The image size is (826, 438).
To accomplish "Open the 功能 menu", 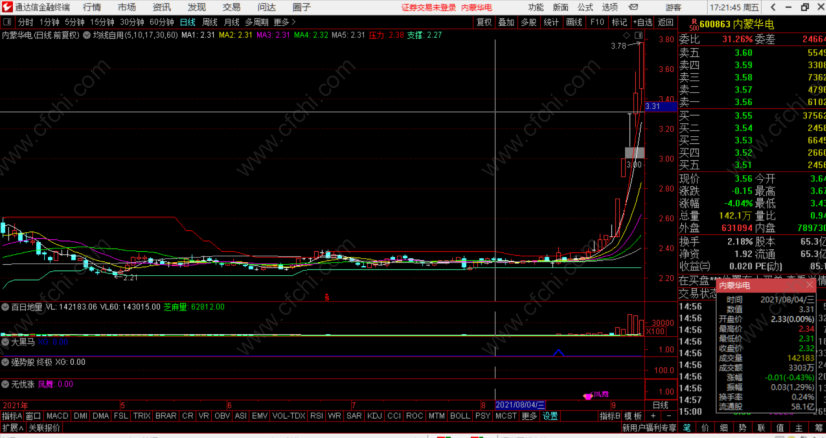I will (x=536, y=7).
